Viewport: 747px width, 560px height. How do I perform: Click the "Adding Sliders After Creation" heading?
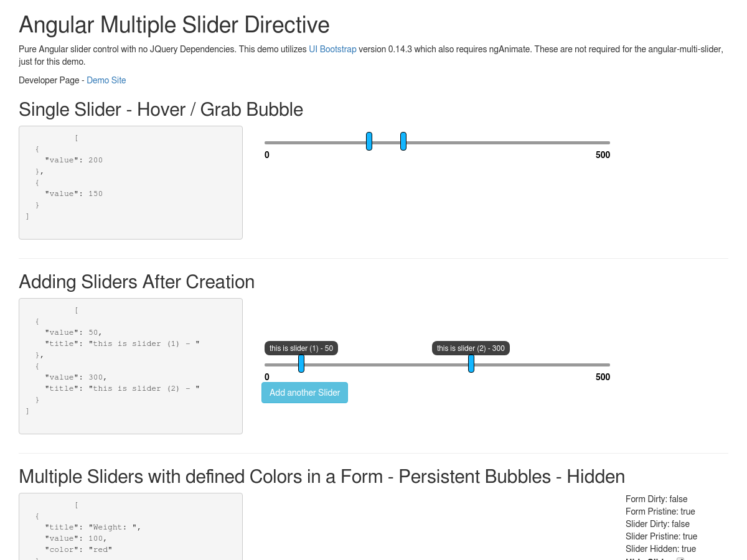tap(137, 282)
